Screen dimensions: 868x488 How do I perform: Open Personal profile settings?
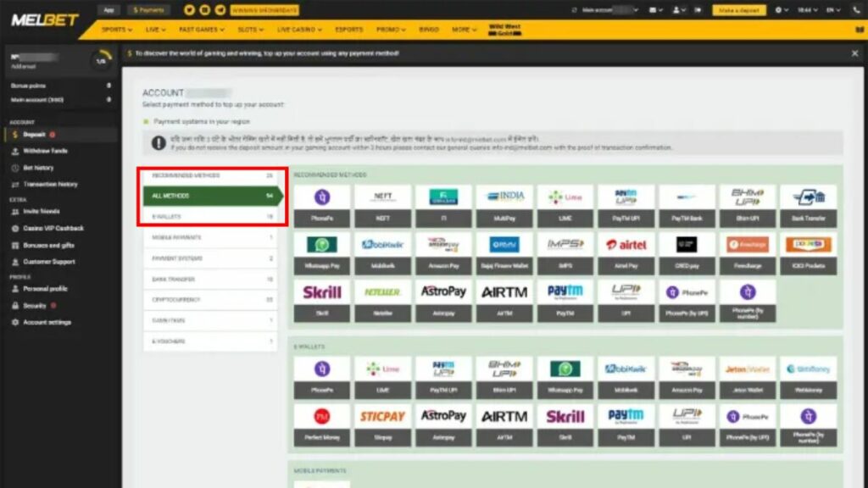[45, 289]
